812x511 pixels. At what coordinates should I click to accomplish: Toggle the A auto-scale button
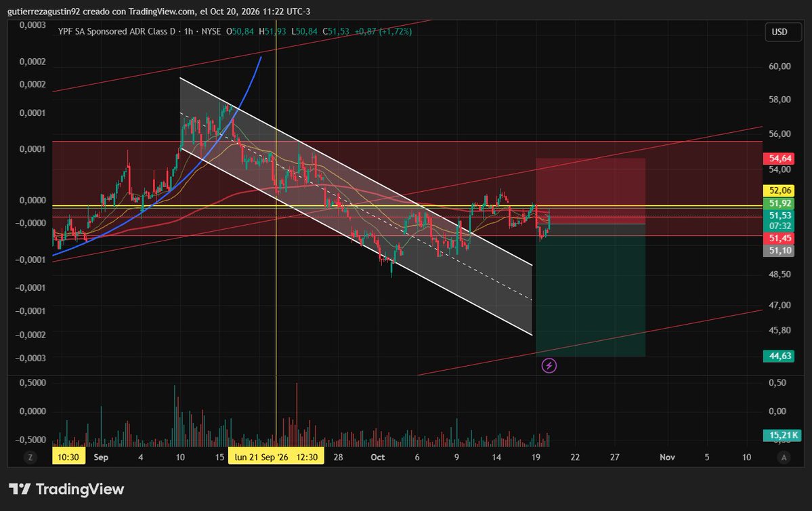(784, 457)
